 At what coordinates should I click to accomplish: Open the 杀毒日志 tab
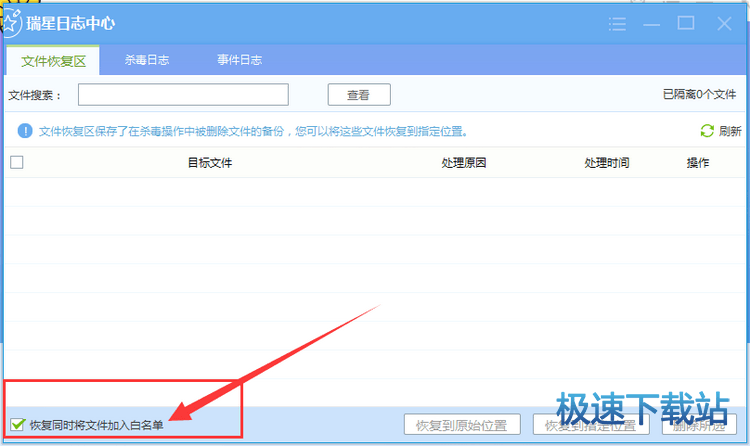(x=147, y=60)
